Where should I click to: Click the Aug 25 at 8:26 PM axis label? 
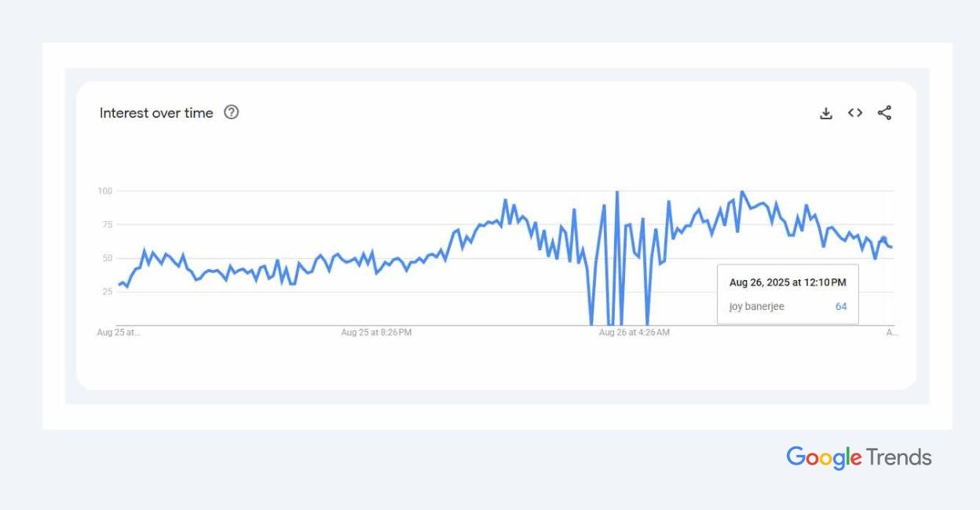(376, 333)
